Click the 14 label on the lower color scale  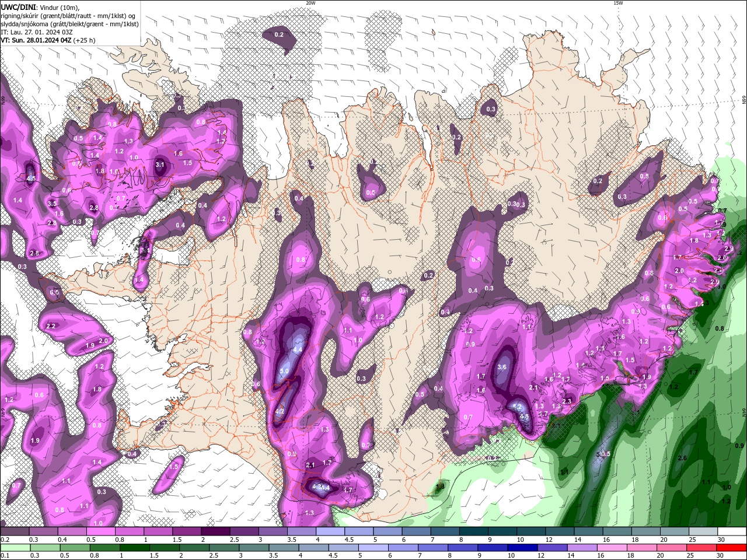pos(572,556)
